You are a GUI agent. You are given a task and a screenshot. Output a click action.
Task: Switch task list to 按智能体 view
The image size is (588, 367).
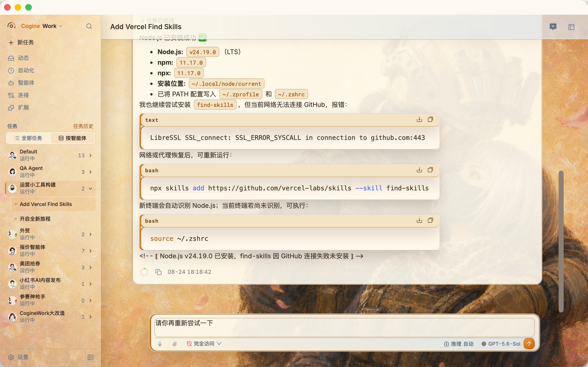(x=73, y=138)
